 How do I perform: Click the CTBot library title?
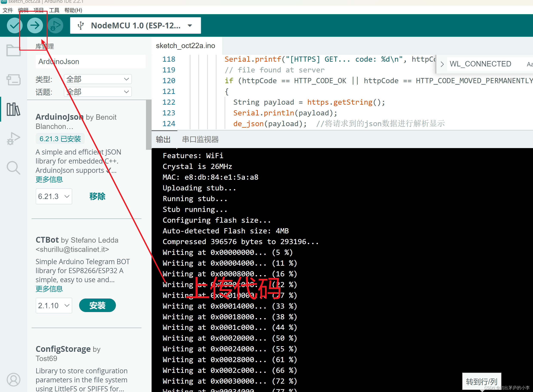click(47, 240)
